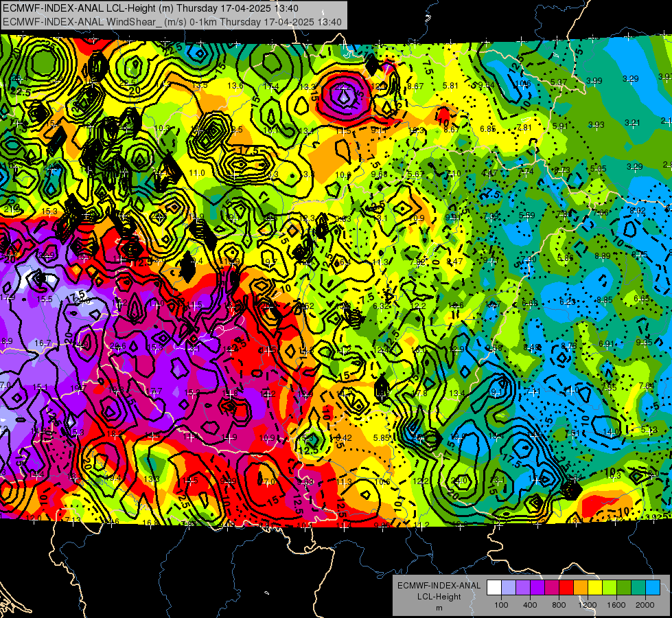Image resolution: width=672 pixels, height=618 pixels.
Task: Click the wind shear value 7.74
Action: pos(526,172)
